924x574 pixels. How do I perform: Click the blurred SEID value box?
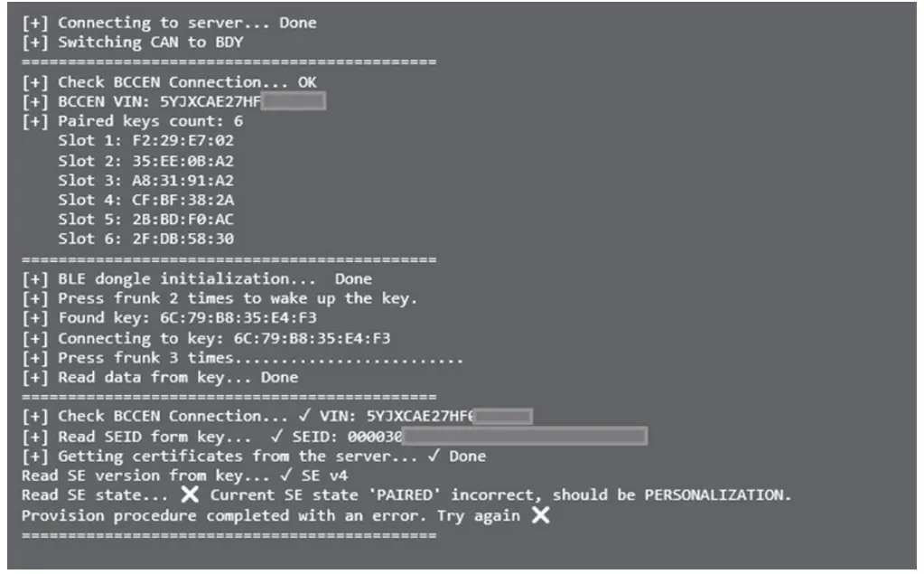[523, 437]
